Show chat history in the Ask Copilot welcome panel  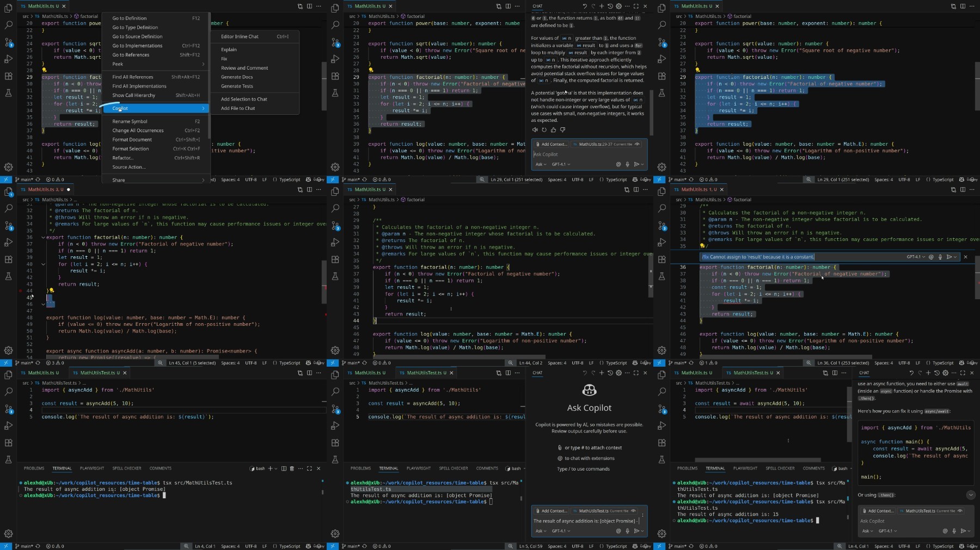coord(610,373)
